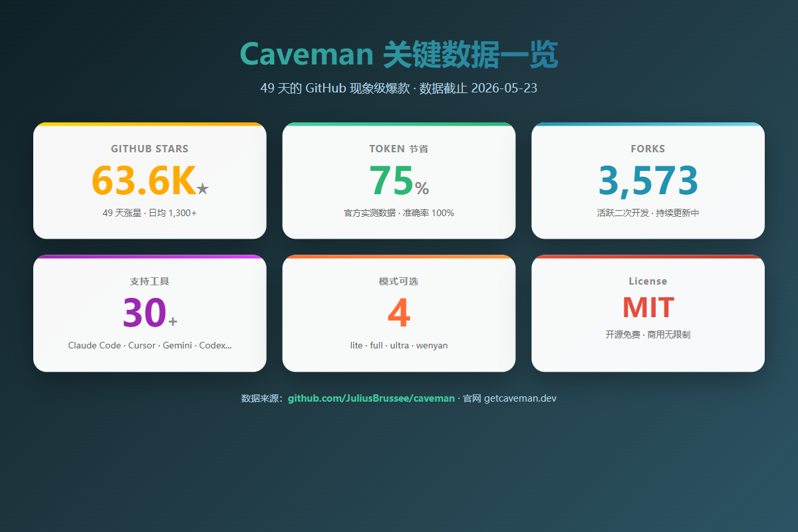Click the "FORKS" card label
This screenshot has width=798, height=532.
click(648, 149)
